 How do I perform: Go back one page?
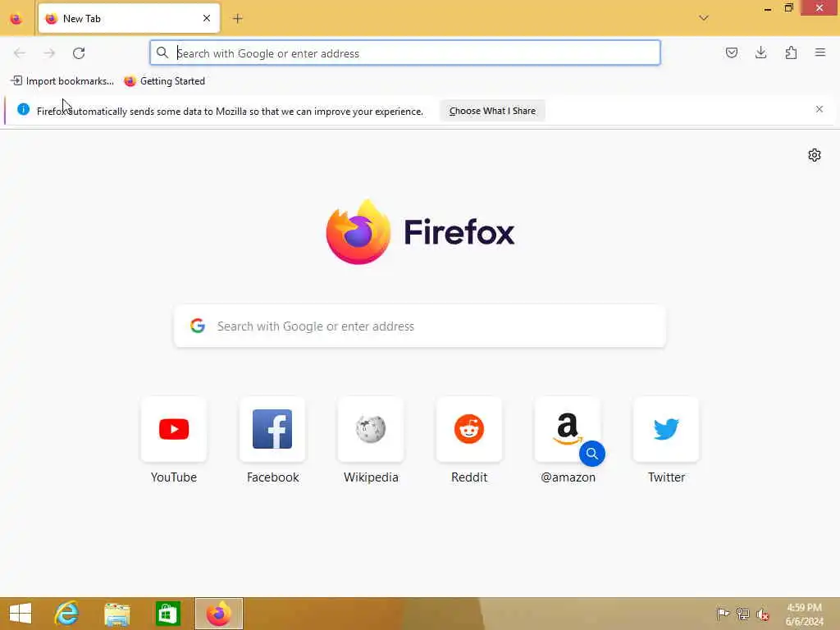tap(20, 53)
